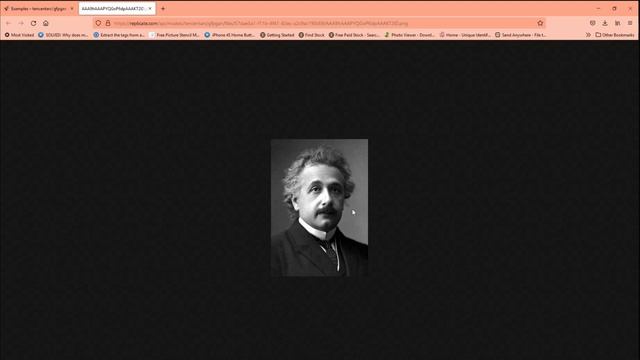The width and height of the screenshot is (640, 360).
Task: Open the Photo Viewer bookmark
Action: click(409, 35)
